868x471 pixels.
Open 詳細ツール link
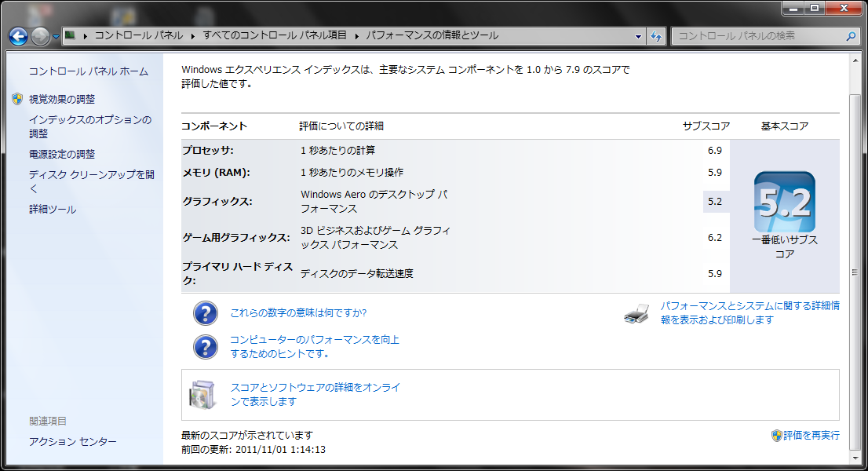53,210
